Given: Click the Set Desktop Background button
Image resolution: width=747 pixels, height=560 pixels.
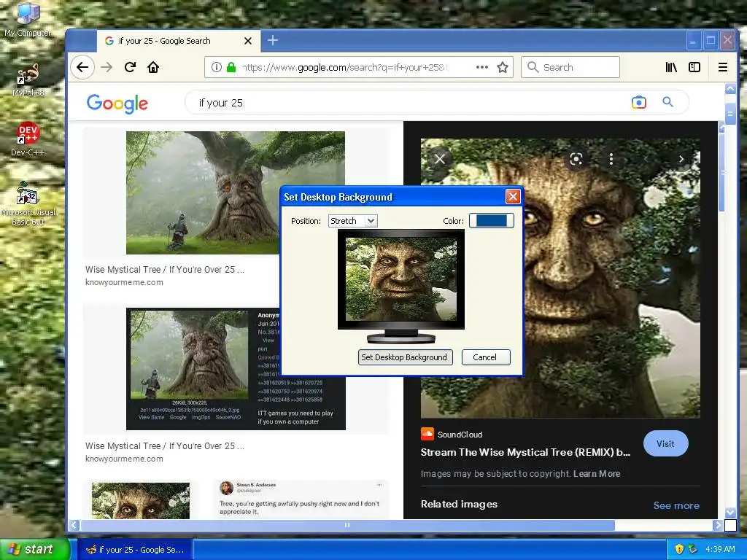Looking at the screenshot, I should [405, 357].
